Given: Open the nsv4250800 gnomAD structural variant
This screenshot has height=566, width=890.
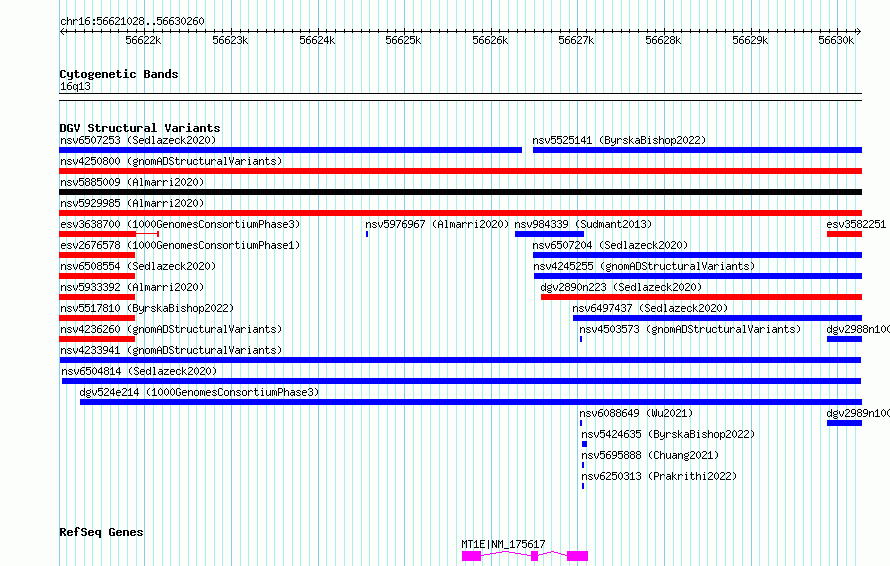Looking at the screenshot, I should 460,171.
